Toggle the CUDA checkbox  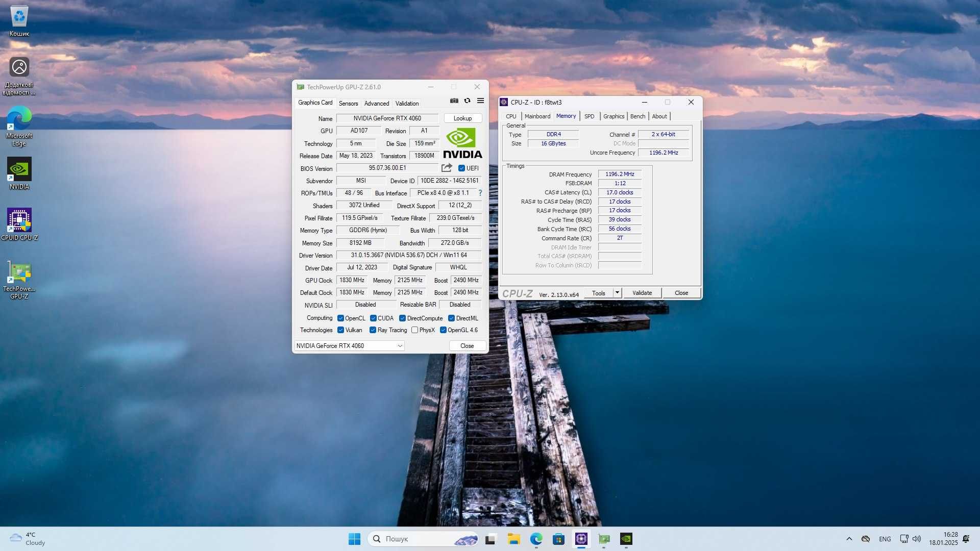[x=373, y=318]
